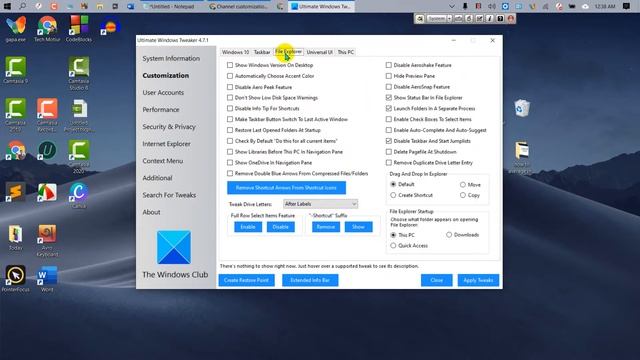The image size is (640, 360).
Task: Open User Accounts section
Action: pos(163,93)
